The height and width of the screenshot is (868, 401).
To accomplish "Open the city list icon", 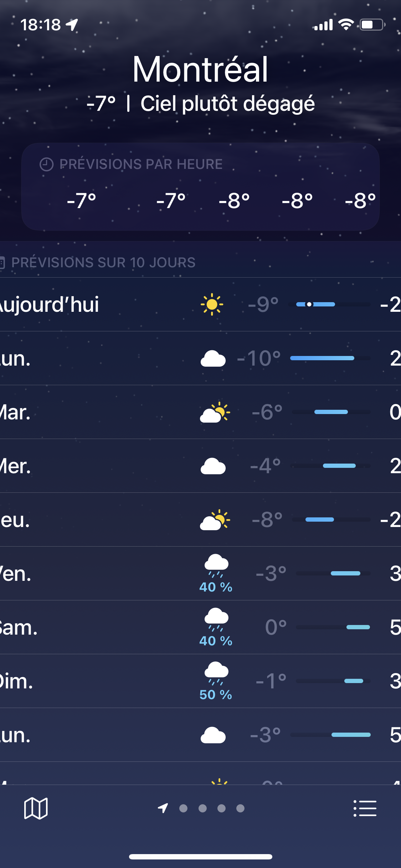I will coord(365,808).
